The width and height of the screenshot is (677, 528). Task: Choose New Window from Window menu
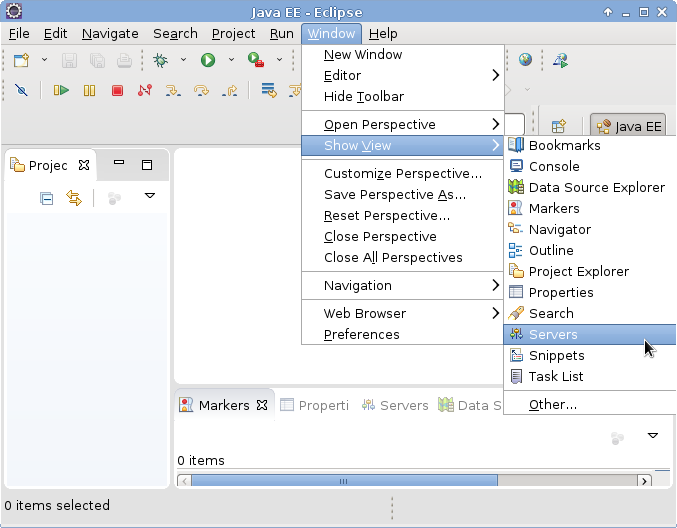click(x=403, y=55)
